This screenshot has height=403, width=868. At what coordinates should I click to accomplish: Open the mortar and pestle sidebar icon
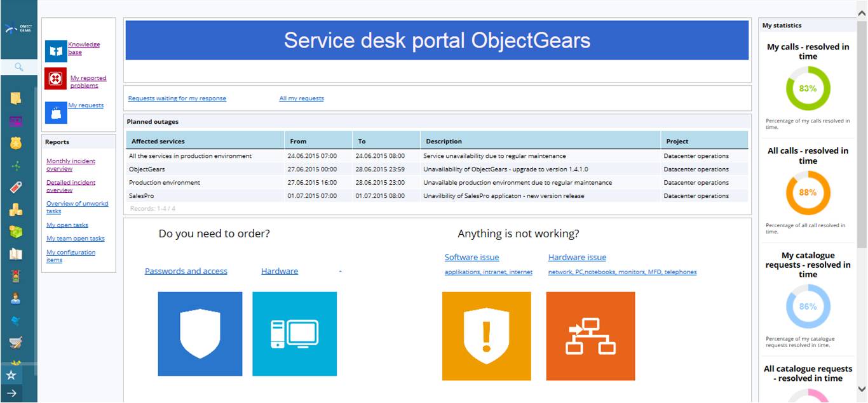(x=16, y=343)
